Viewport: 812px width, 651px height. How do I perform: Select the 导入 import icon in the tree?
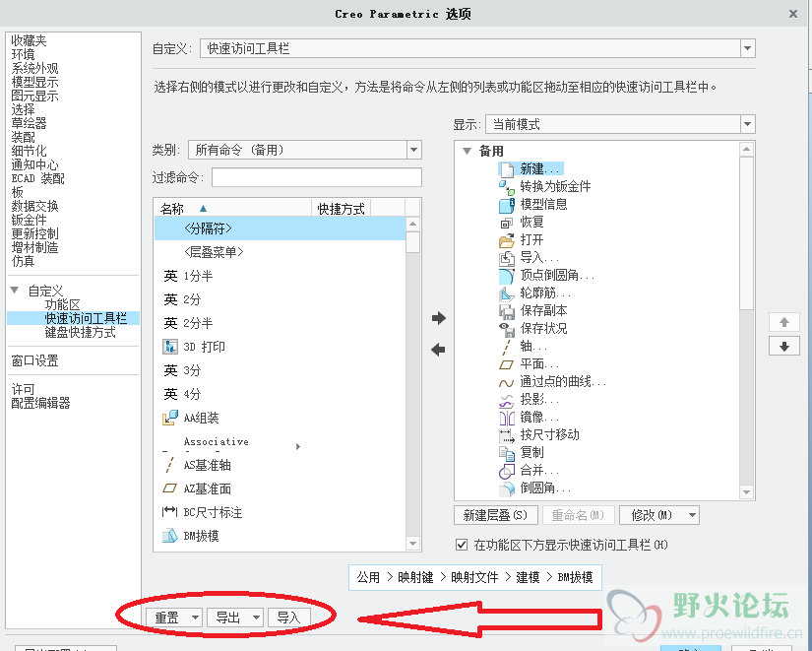pyautogui.click(x=507, y=258)
